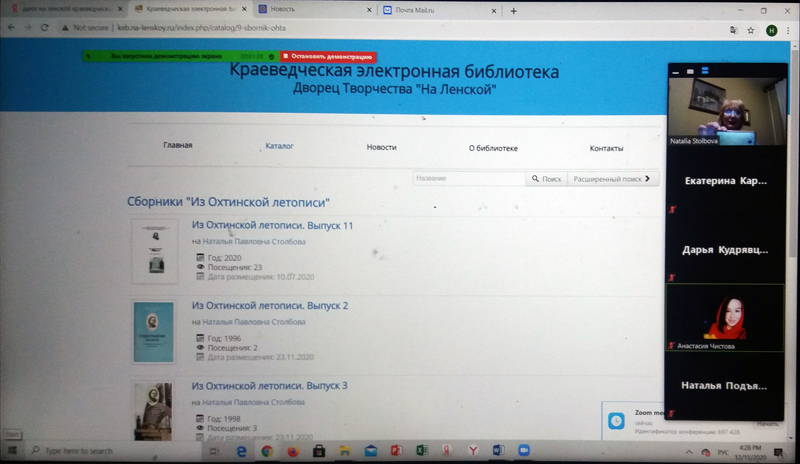800x464 pixels.
Task: Focus the Название search field
Action: [x=469, y=178]
